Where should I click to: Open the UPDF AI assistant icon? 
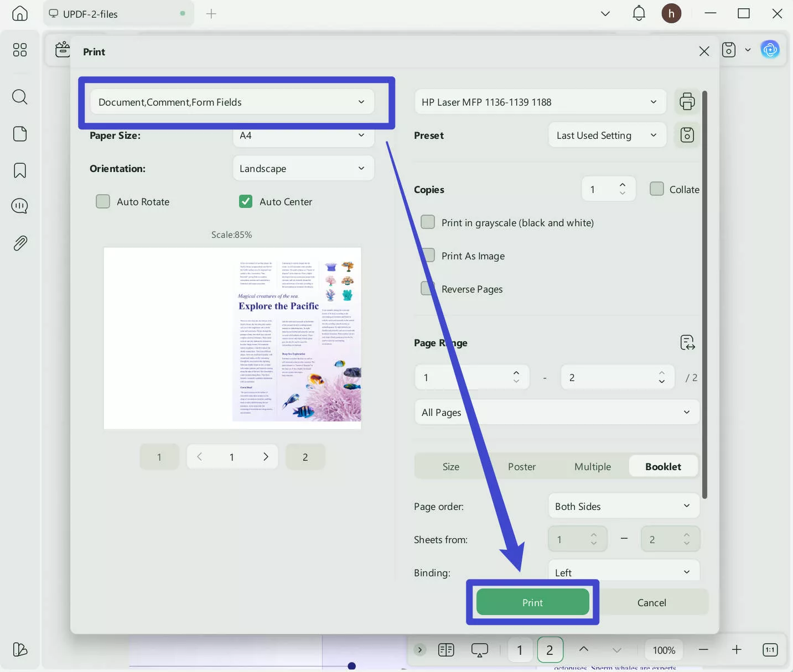point(770,50)
